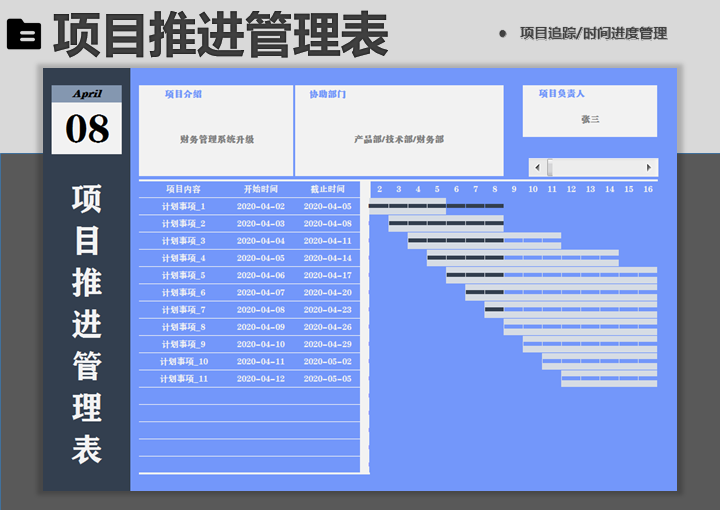Viewport: 720px width, 510px height.
Task: Click the scrollbar thumb handle
Action: click(x=549, y=167)
